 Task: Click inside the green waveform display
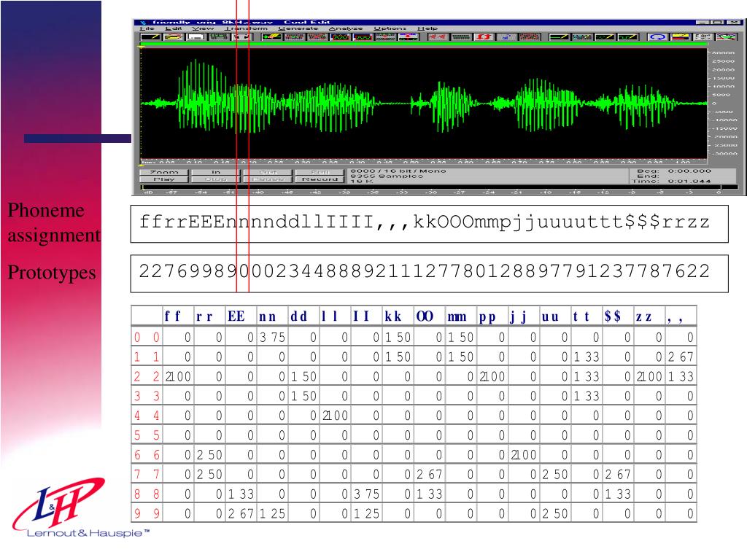[x=423, y=103]
